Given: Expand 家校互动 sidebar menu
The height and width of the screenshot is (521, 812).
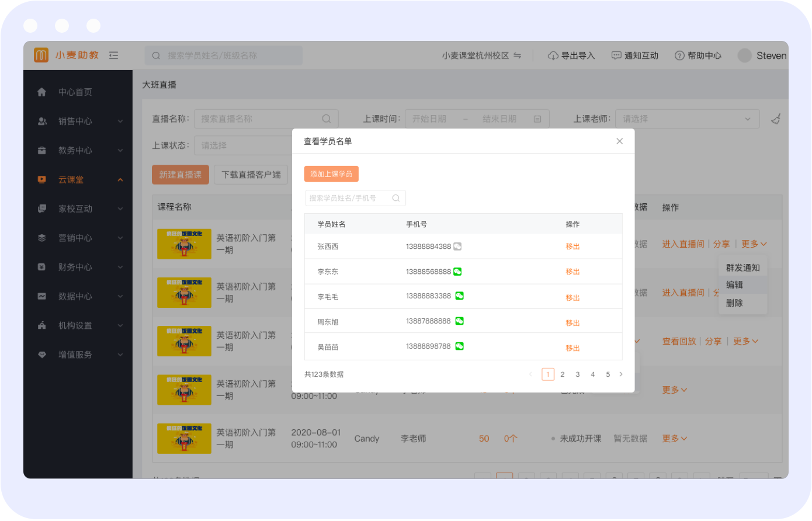Looking at the screenshot, I should pos(120,209).
